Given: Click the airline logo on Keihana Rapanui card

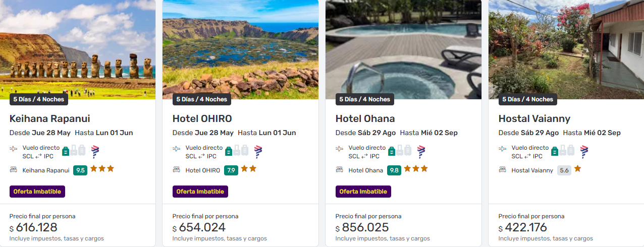Looking at the screenshot, I should point(95,152).
